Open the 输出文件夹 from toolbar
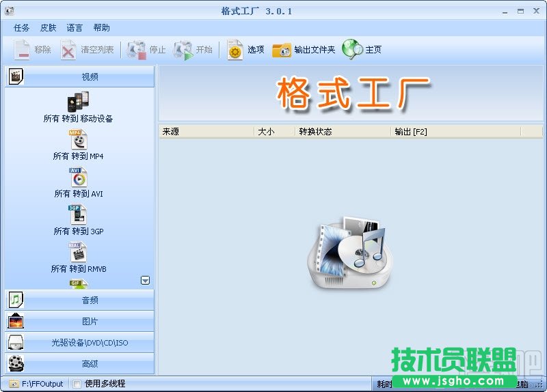The width and height of the screenshot is (547, 392). (x=282, y=50)
